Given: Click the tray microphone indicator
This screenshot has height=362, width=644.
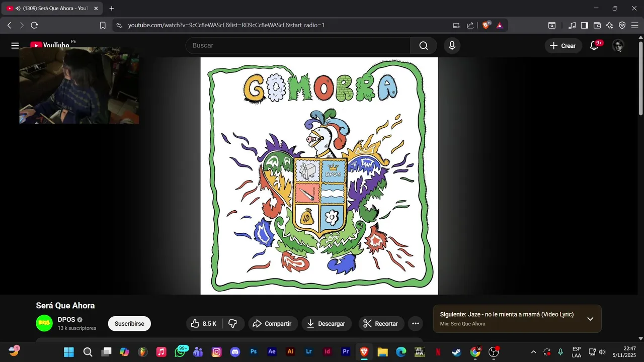Looking at the screenshot, I should (560, 352).
